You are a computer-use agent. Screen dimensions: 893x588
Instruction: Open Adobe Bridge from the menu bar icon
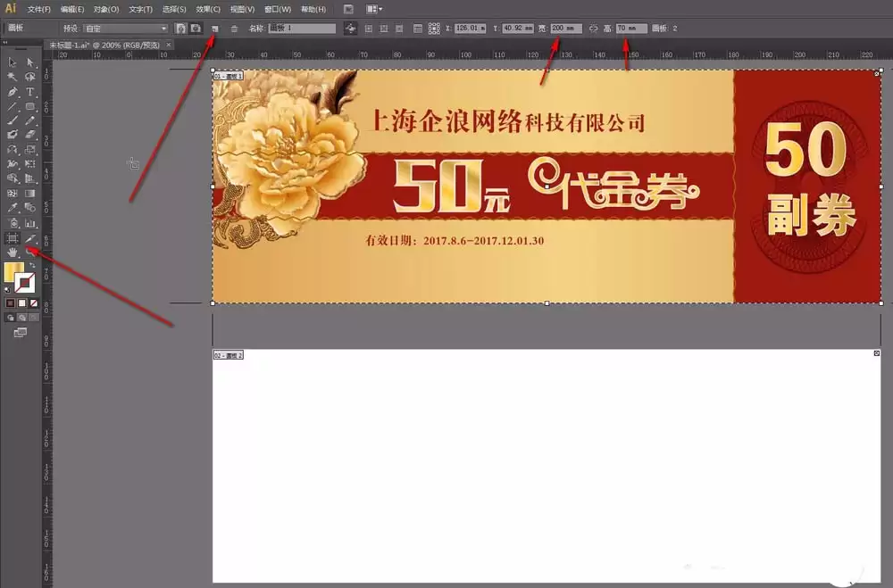348,9
